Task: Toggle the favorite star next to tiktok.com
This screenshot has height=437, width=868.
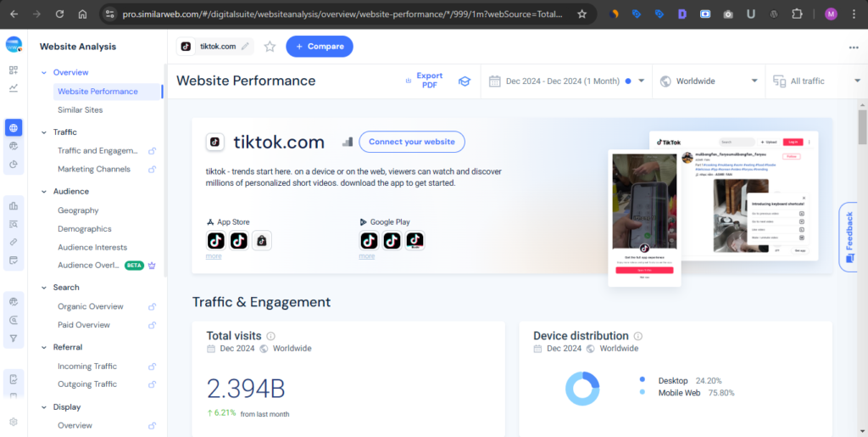Action: 270,47
